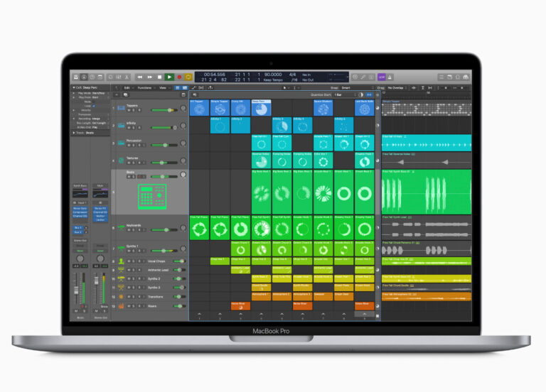Toggle the Inspector icon in toolbar
Viewport: 546px width, 392px height.
84,77
